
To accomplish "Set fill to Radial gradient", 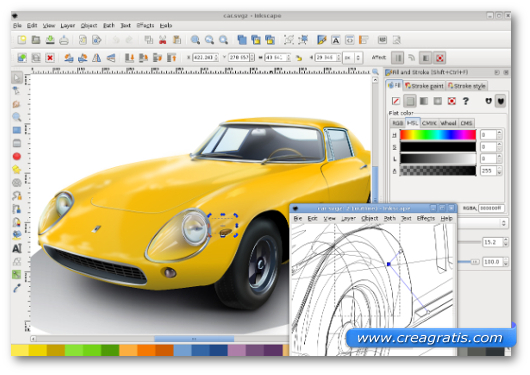I will pyautogui.click(x=438, y=101).
